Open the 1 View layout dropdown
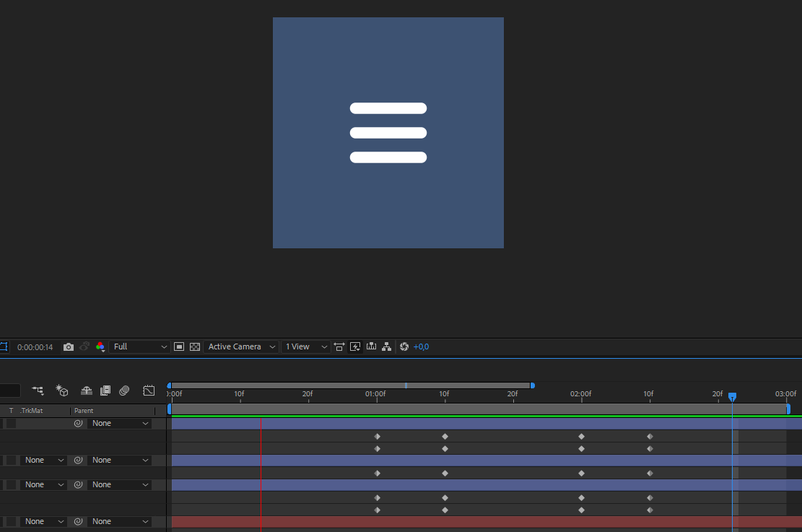Viewport: 802px width, 532px height. coord(305,347)
